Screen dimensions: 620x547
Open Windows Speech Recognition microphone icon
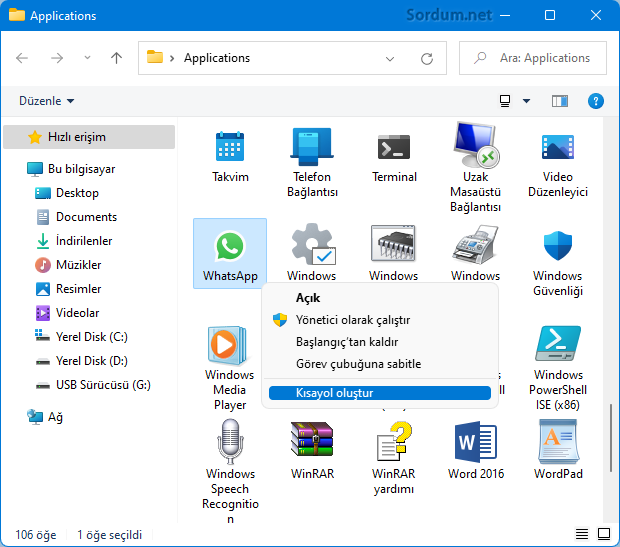click(x=230, y=441)
